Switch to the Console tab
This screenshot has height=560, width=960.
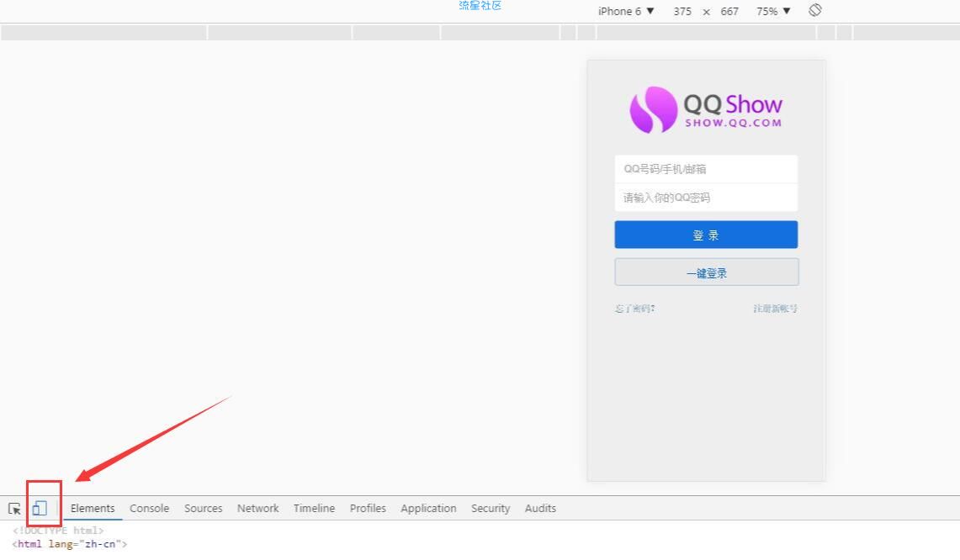click(x=149, y=508)
